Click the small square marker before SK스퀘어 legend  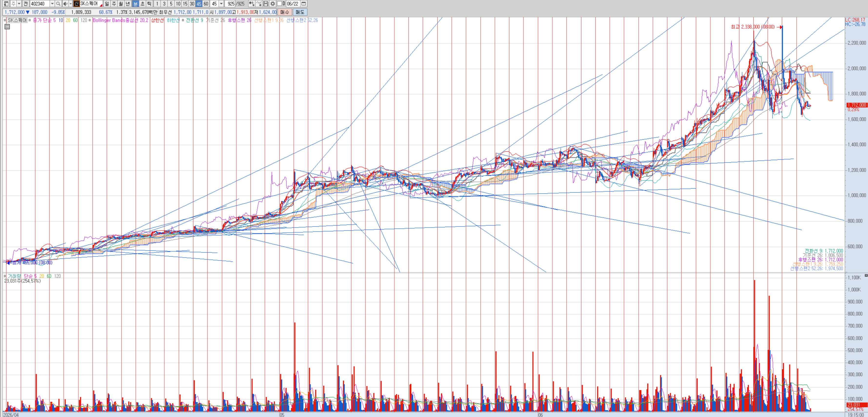(5, 20)
